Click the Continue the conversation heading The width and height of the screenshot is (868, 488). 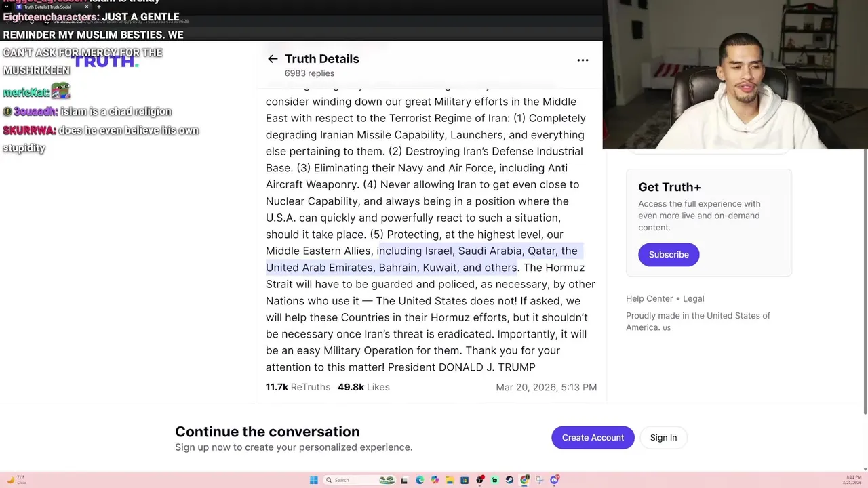pyautogui.click(x=267, y=432)
